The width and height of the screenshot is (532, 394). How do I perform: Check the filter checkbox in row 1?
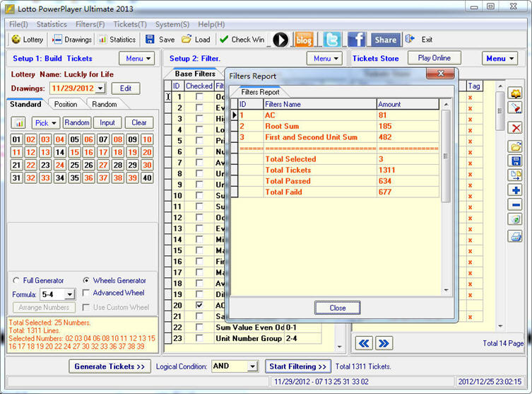click(199, 97)
